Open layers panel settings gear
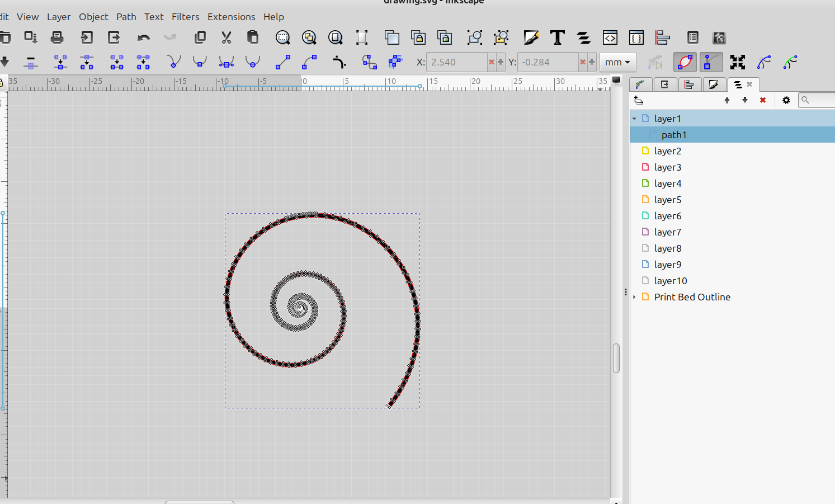Viewport: 835px width, 504px height. coord(786,100)
